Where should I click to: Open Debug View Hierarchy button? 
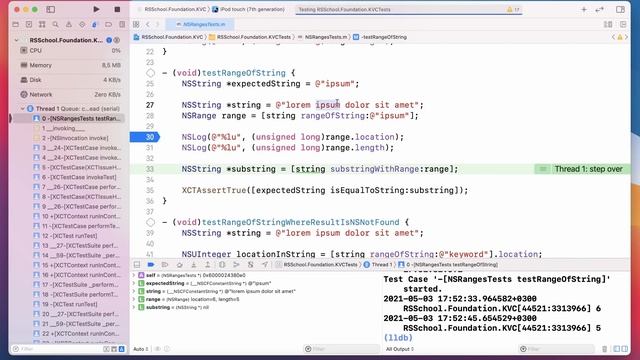click(x=222, y=264)
